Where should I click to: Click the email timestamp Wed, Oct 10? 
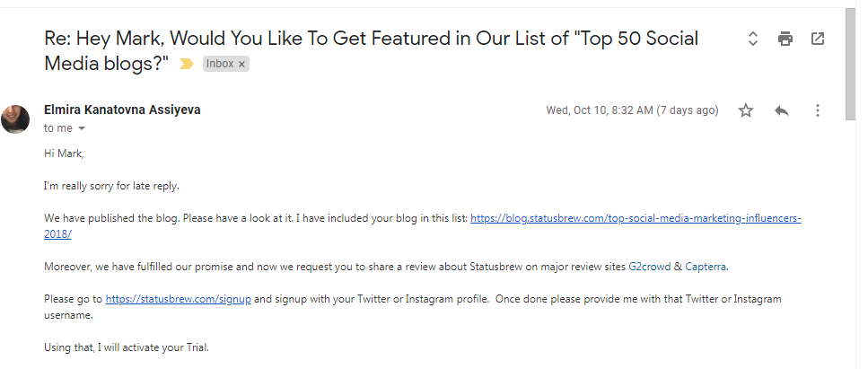(632, 110)
